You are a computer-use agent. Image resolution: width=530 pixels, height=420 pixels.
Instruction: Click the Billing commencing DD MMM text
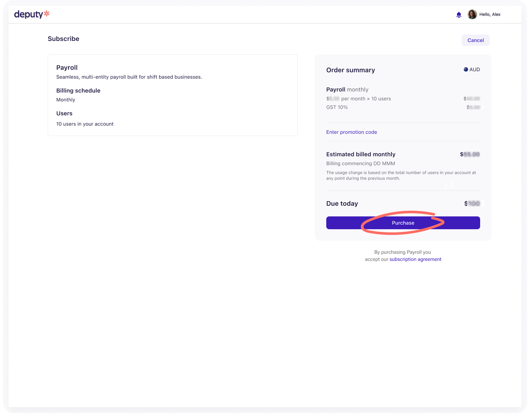click(x=360, y=163)
